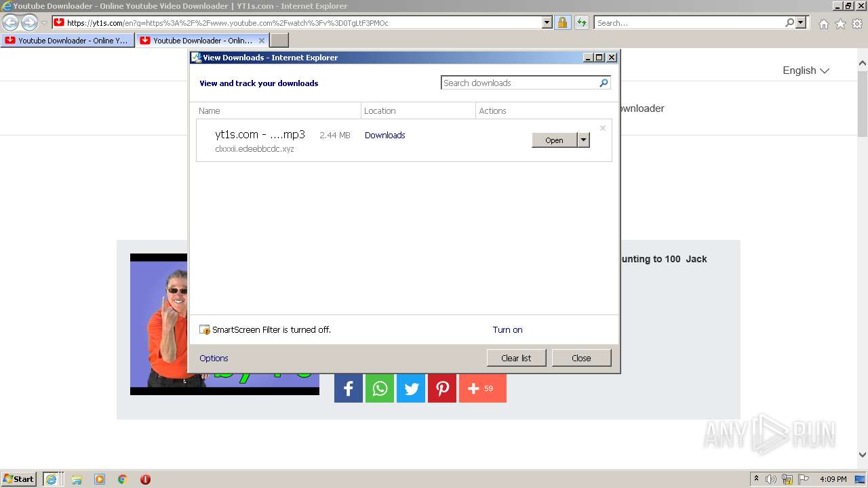868x488 pixels.
Task: Remove the mp3 download entry with x
Action: click(x=603, y=127)
